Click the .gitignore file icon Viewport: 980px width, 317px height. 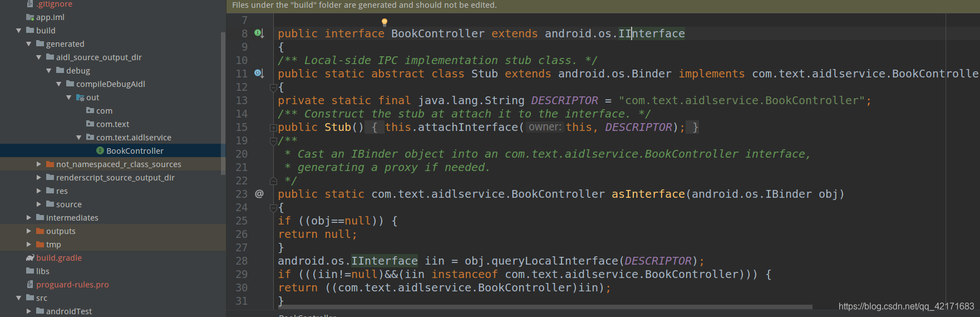coord(30,4)
